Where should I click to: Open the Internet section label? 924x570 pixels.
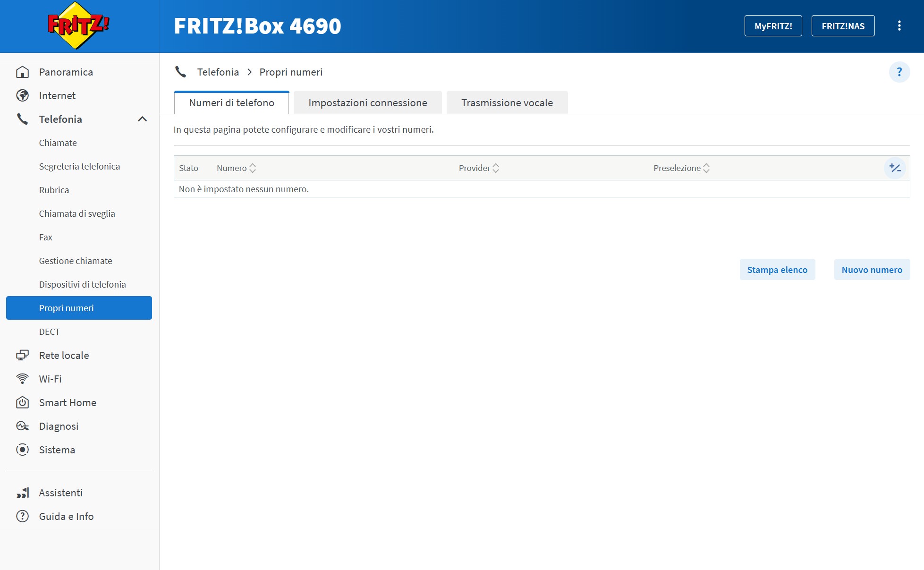coord(57,96)
